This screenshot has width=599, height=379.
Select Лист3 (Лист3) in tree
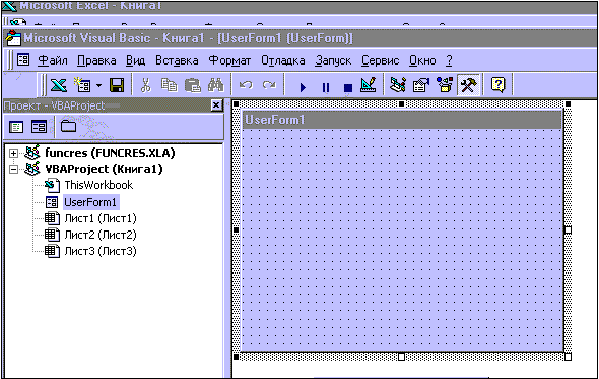100,251
